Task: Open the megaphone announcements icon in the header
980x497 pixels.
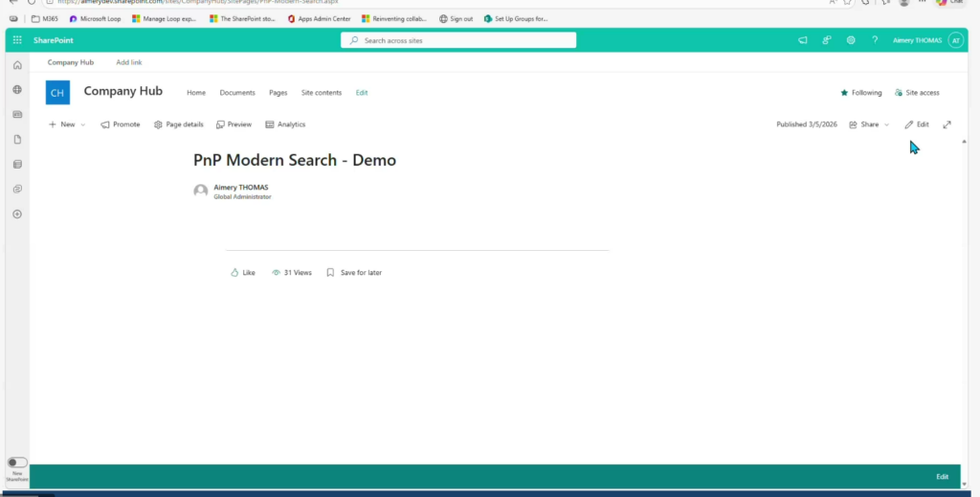Action: pyautogui.click(x=803, y=40)
